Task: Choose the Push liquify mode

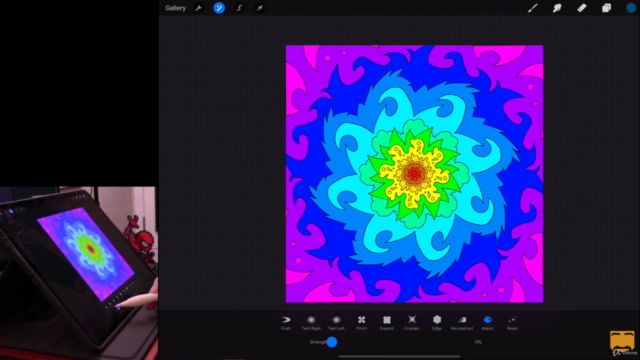Action: click(286, 322)
